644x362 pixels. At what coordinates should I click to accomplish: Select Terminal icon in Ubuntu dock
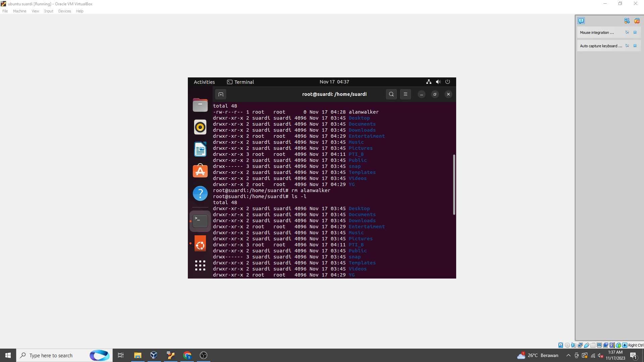[x=200, y=221]
